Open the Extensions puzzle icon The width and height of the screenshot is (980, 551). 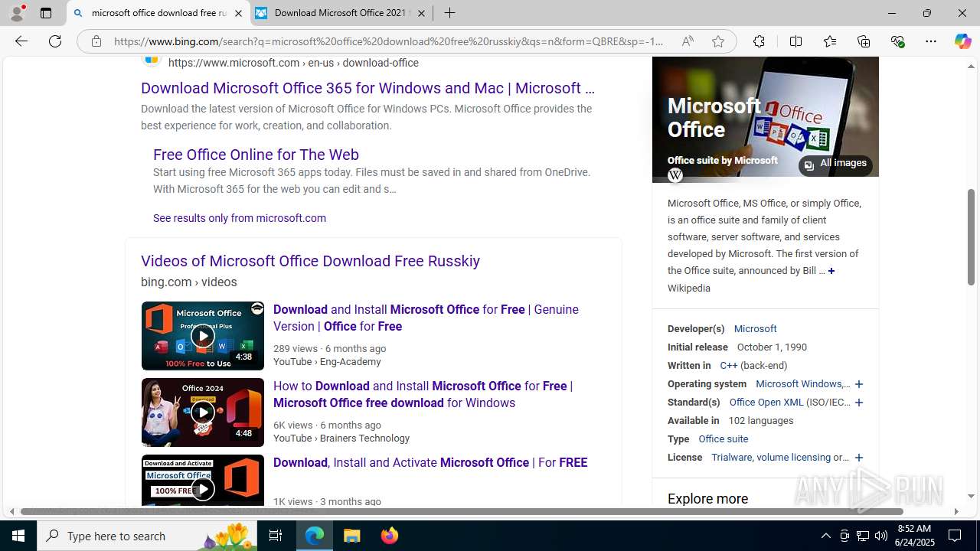tap(759, 41)
